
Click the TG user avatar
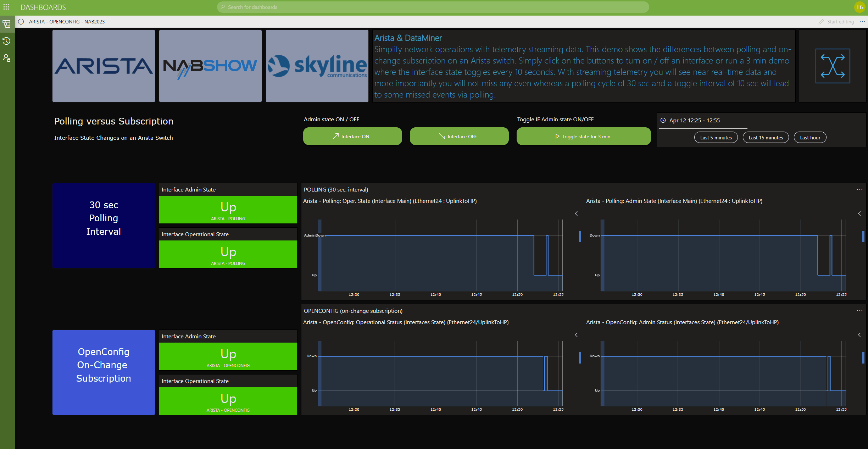tap(859, 7)
